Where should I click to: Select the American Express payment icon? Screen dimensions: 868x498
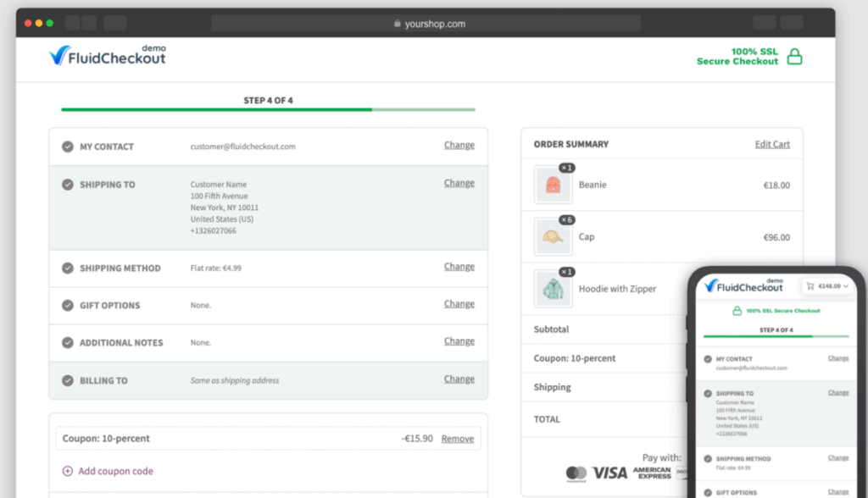[x=653, y=473]
